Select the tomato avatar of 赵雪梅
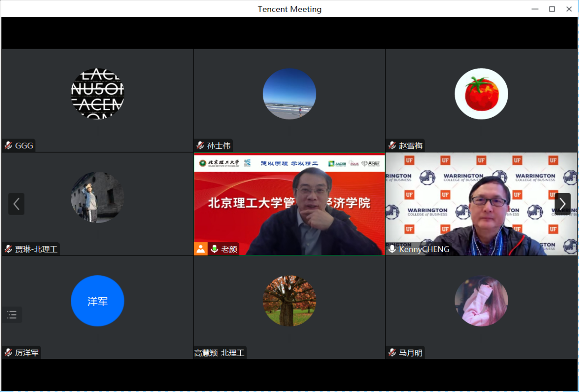The image size is (579, 392). (481, 94)
